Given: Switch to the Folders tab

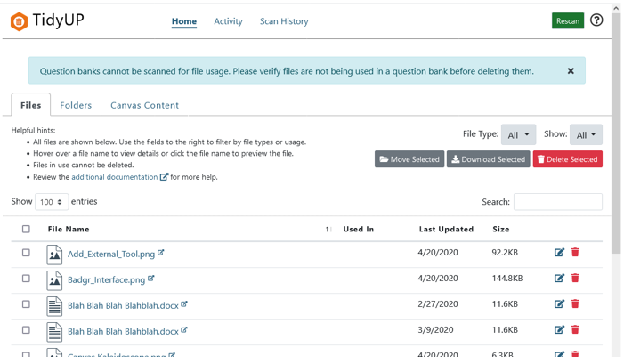Looking at the screenshot, I should [76, 105].
